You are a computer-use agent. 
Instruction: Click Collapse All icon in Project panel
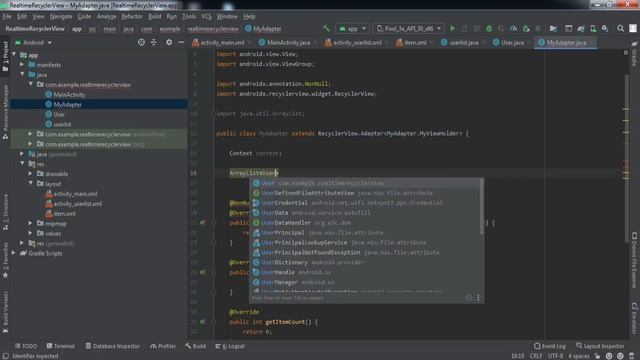tap(154, 42)
